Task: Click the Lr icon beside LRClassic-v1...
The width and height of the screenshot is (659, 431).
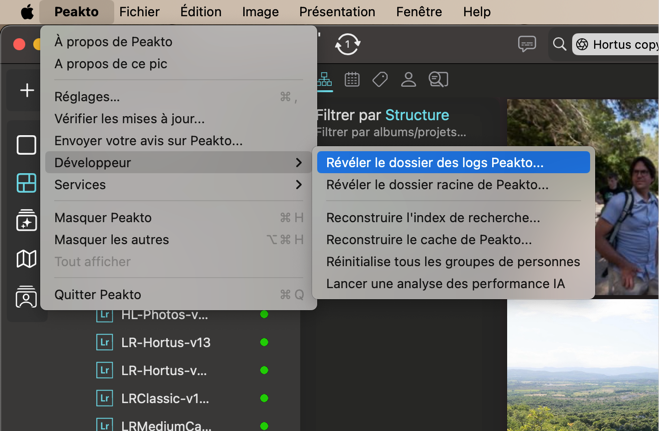Action: click(x=104, y=398)
